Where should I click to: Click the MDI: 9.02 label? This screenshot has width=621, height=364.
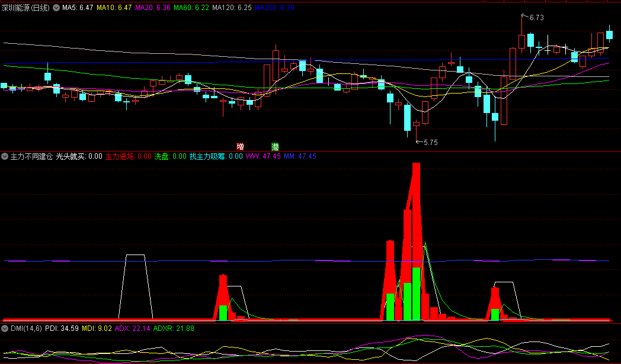click(97, 328)
